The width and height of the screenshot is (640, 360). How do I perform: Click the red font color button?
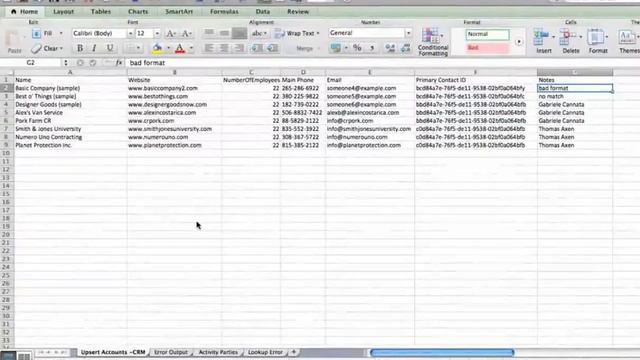[x=180, y=48]
